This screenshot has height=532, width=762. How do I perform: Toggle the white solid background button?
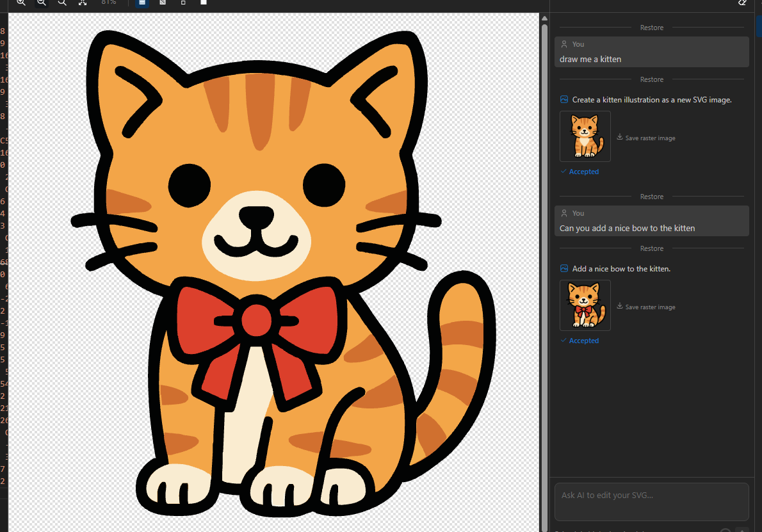tap(204, 2)
